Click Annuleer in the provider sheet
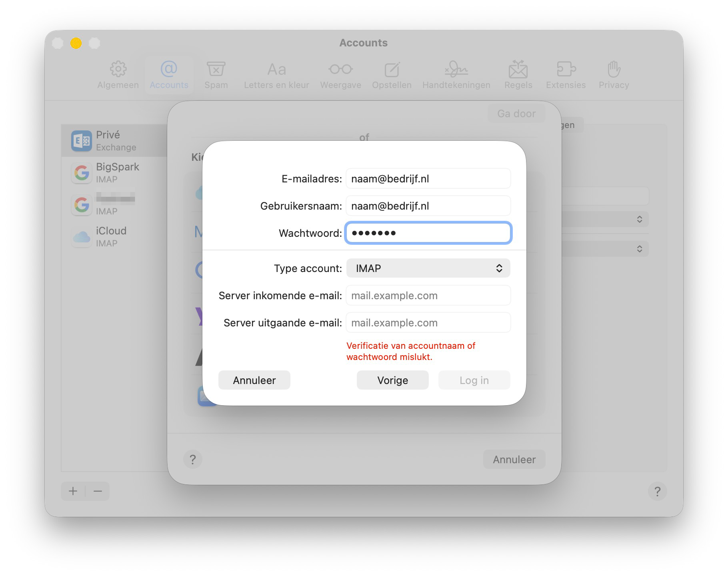This screenshot has height=576, width=728. [x=514, y=459]
